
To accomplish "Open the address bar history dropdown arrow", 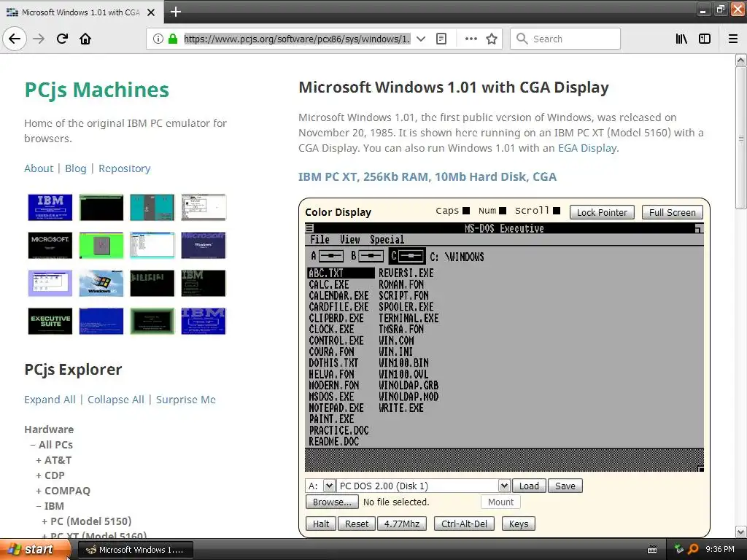I will tap(421, 39).
